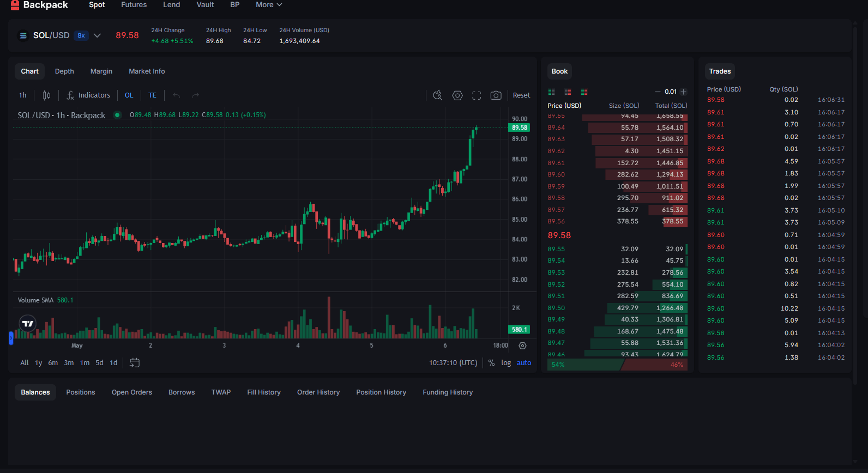This screenshot has width=868, height=473.
Task: Toggle auto scale on chart
Action: [524, 363]
